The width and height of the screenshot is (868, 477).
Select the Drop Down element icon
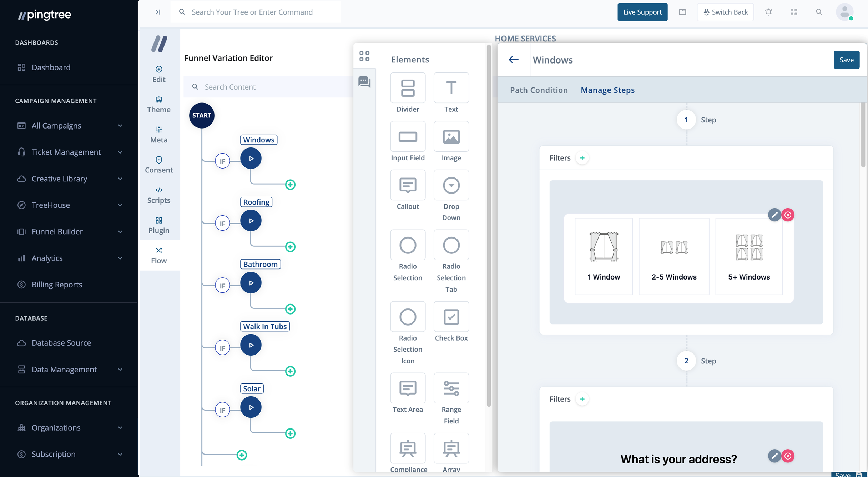point(451,185)
